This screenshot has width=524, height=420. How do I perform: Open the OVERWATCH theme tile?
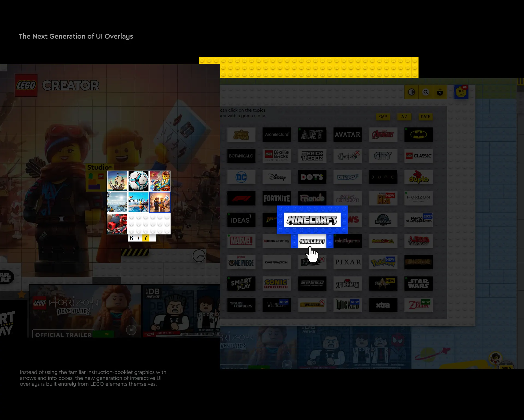277,262
